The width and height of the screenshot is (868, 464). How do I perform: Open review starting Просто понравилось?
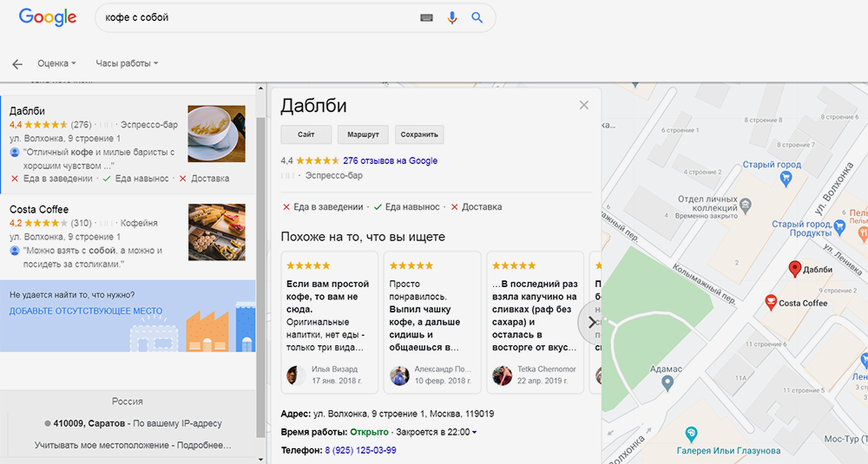[x=432, y=323]
